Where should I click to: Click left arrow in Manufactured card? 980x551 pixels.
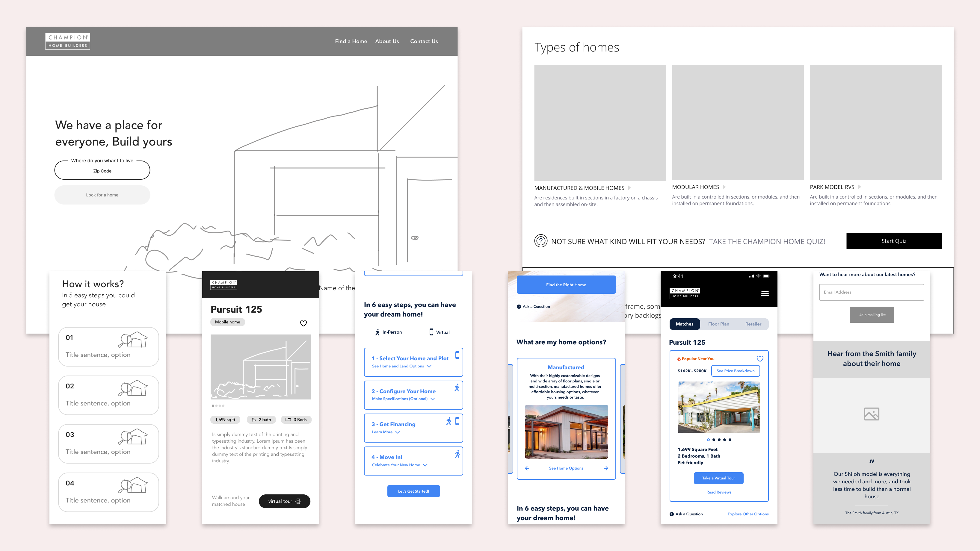coord(527,468)
